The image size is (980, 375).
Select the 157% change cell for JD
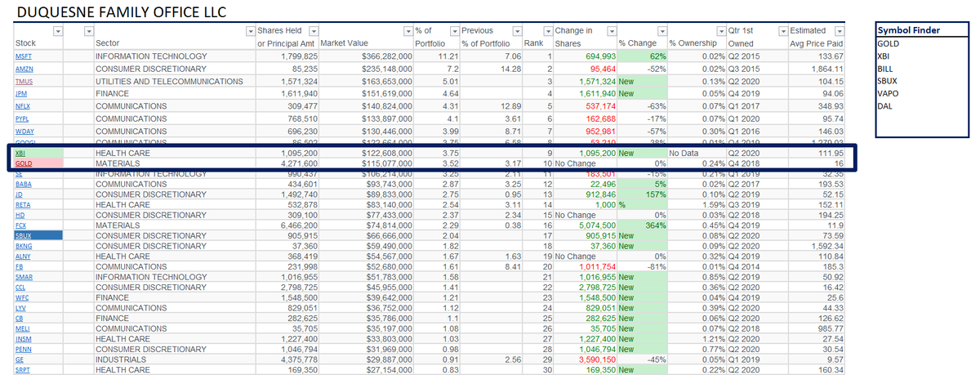(x=642, y=195)
